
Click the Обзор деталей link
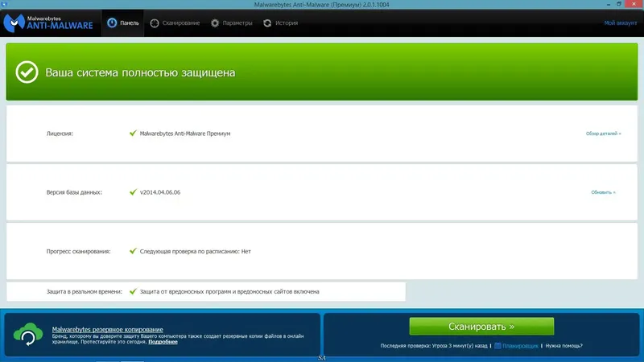(x=603, y=134)
